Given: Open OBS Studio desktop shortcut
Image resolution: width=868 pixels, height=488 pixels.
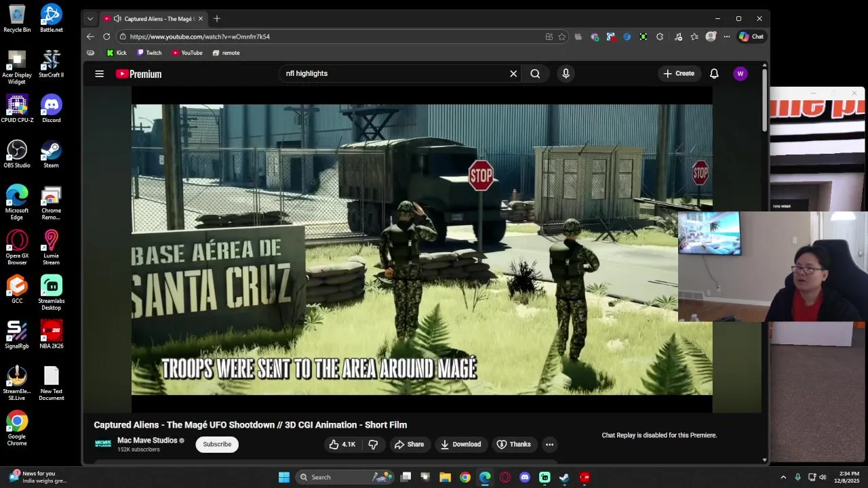Looking at the screenshot, I should 17,154.
